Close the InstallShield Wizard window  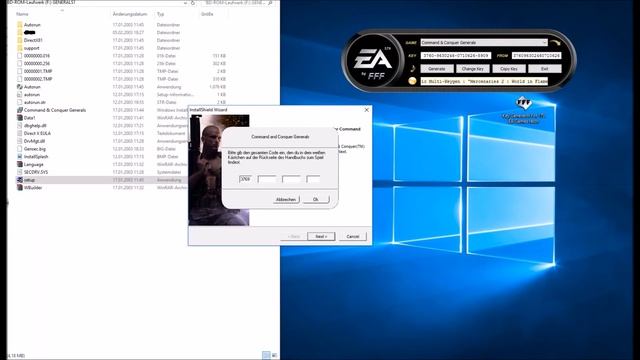click(367, 110)
